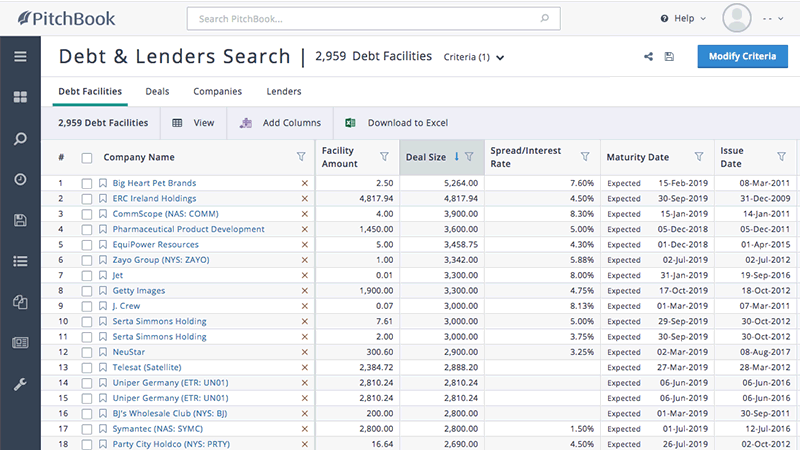Click the search bar magnifier icon
800x450 pixels.
pyautogui.click(x=545, y=18)
